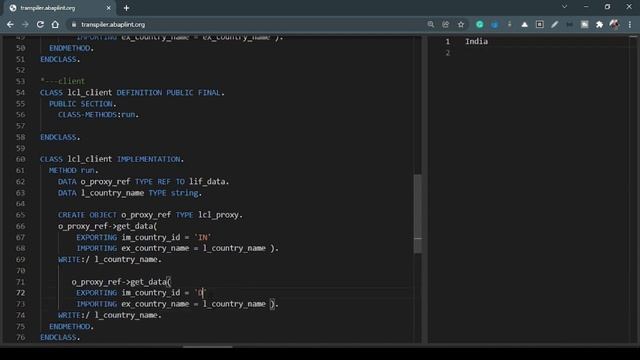This screenshot has height=360, width=640.
Task: Click 'o_proxy_ref->get_data(' on line 71
Action: pyautogui.click(x=121, y=282)
